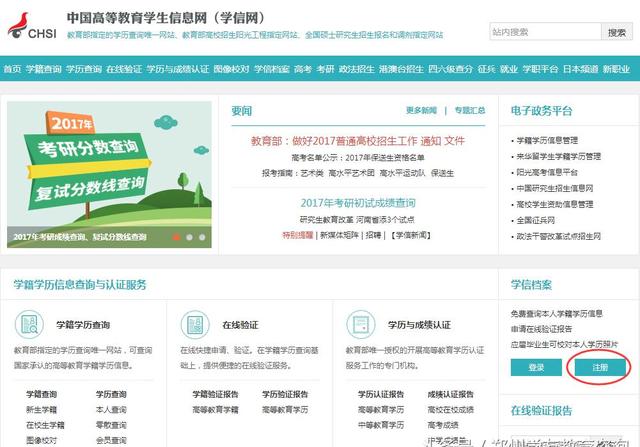Open 高考 navigation item
The image size is (640, 447).
[303, 69]
